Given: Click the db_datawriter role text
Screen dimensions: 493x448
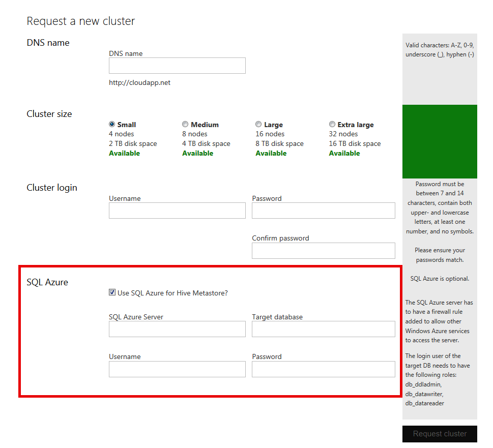Looking at the screenshot, I should click(424, 394).
